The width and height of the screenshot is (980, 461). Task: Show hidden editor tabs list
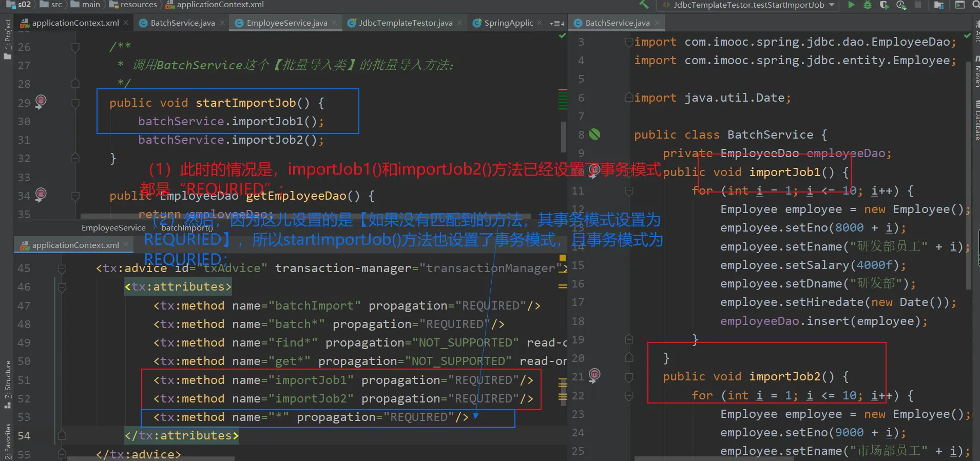(557, 23)
